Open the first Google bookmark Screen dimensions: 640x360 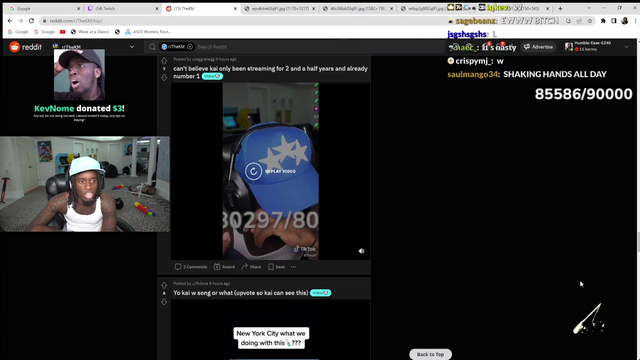[x=18, y=32]
